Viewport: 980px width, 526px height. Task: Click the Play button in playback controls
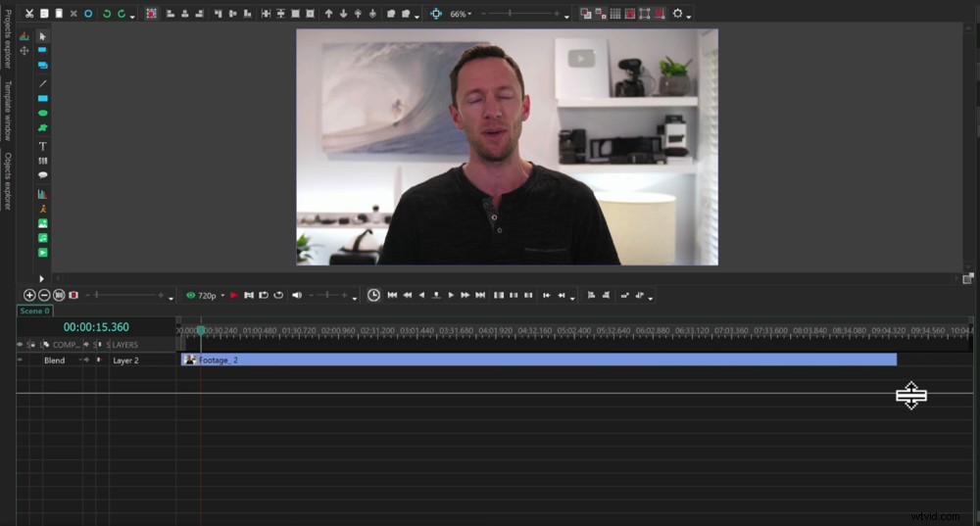pyautogui.click(x=451, y=295)
